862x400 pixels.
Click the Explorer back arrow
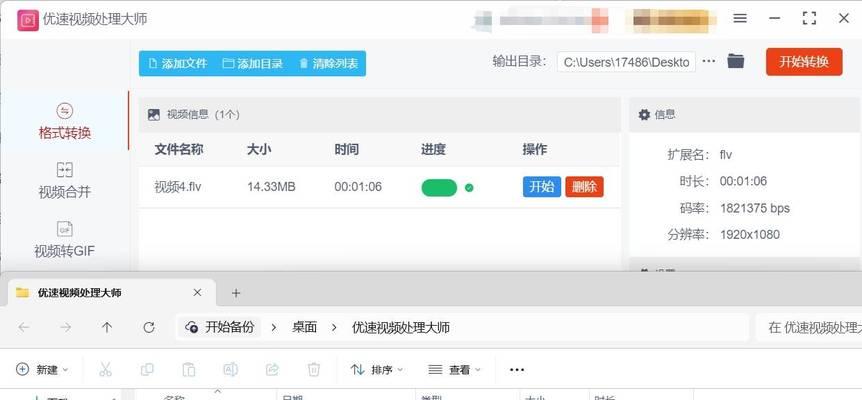pyautogui.click(x=24, y=327)
